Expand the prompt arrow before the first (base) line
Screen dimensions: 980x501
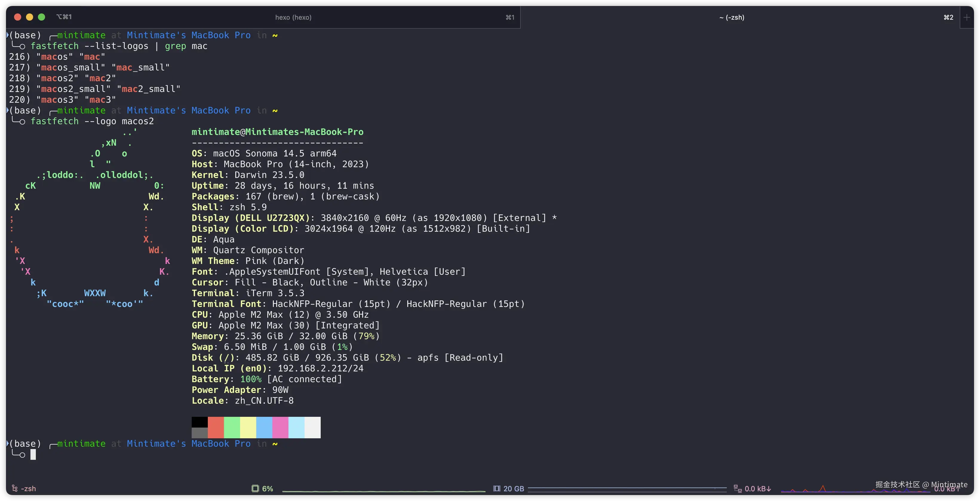pyautogui.click(x=7, y=35)
